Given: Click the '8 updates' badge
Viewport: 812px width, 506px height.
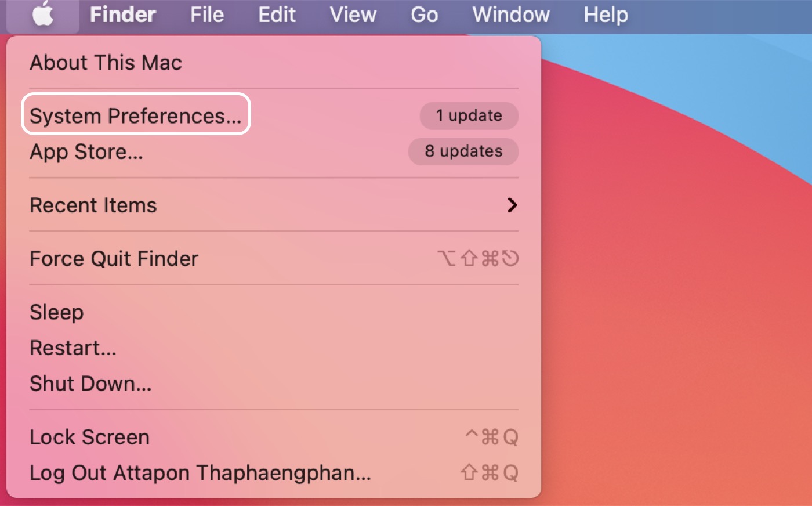Looking at the screenshot, I should pos(463,151).
